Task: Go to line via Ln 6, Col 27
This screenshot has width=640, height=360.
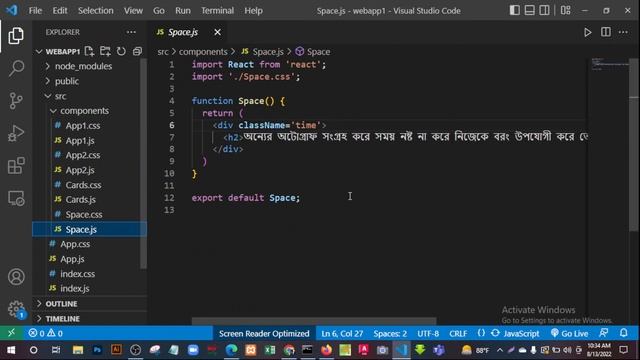Action: click(342, 333)
